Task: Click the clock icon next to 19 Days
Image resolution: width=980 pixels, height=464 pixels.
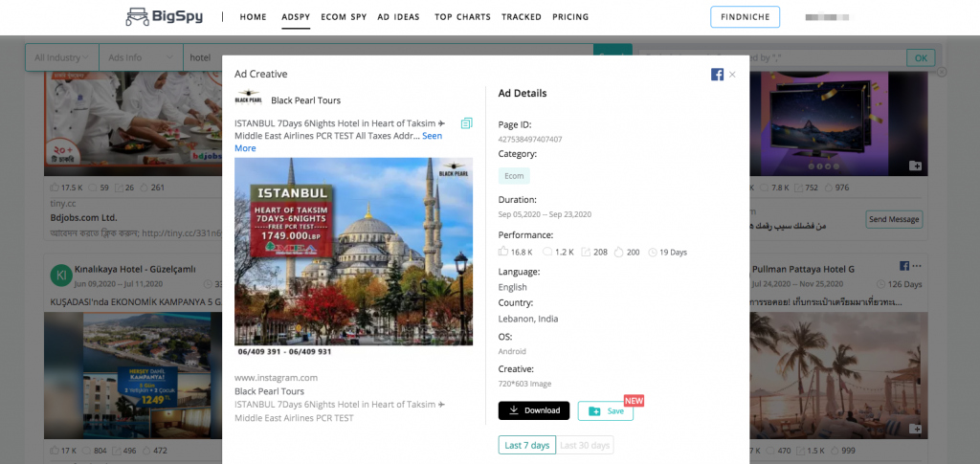Action: (653, 253)
